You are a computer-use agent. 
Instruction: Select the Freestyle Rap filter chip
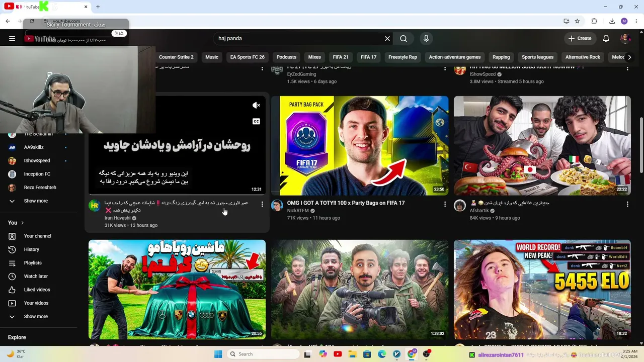coord(403,57)
